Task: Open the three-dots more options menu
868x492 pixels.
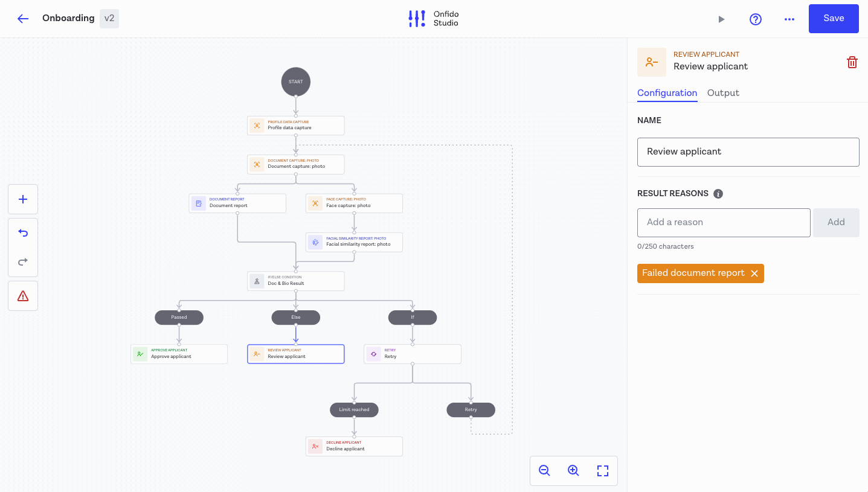Action: pyautogui.click(x=789, y=19)
